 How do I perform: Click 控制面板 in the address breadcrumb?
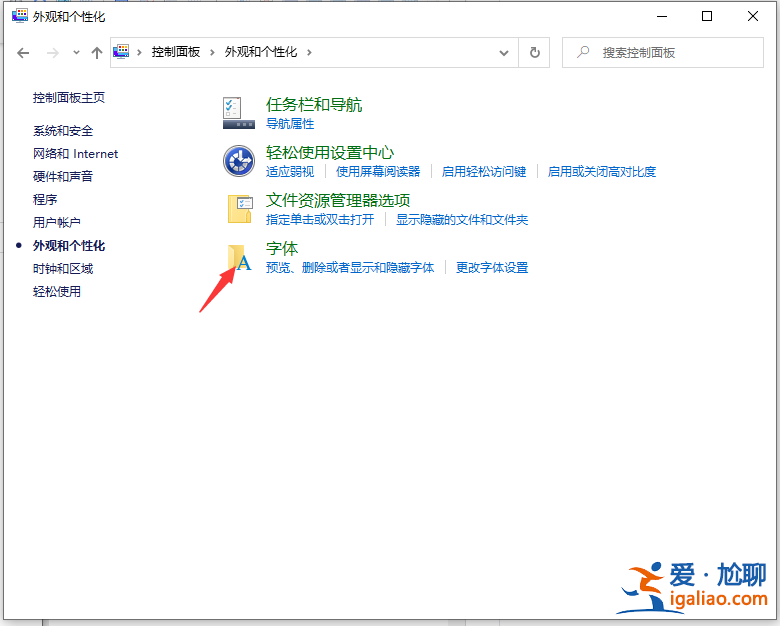tap(176, 52)
